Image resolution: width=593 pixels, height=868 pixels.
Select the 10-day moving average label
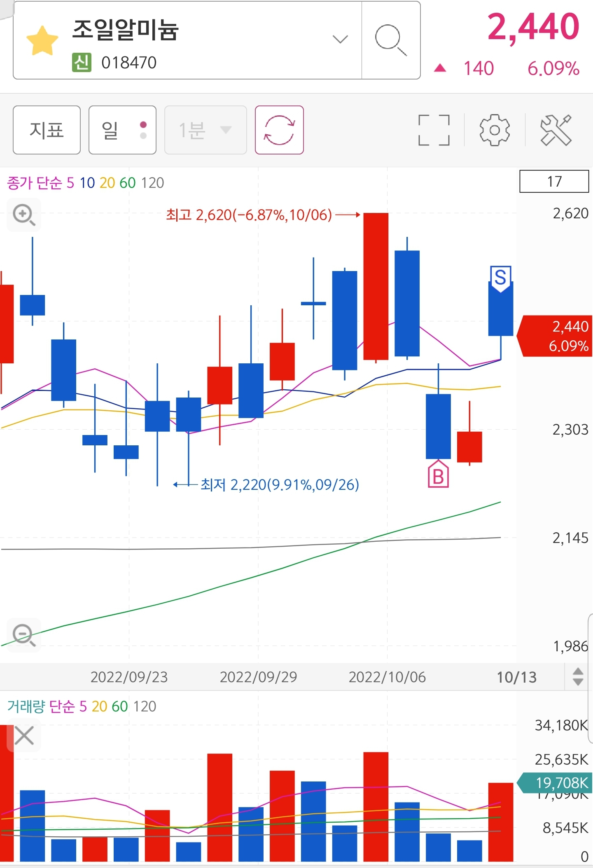point(87,182)
